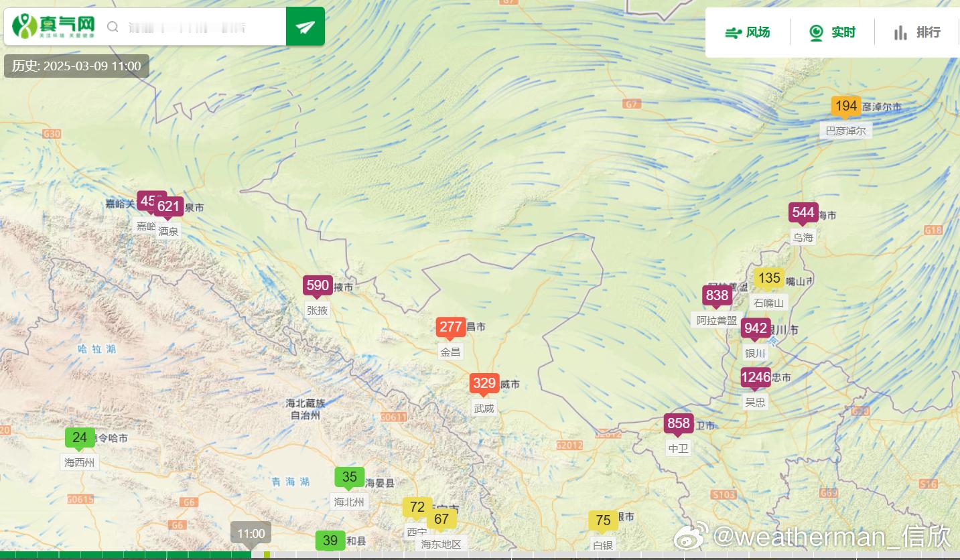The height and width of the screenshot is (560, 960).
Task: Click the 真气网 logo
Action: (54, 26)
